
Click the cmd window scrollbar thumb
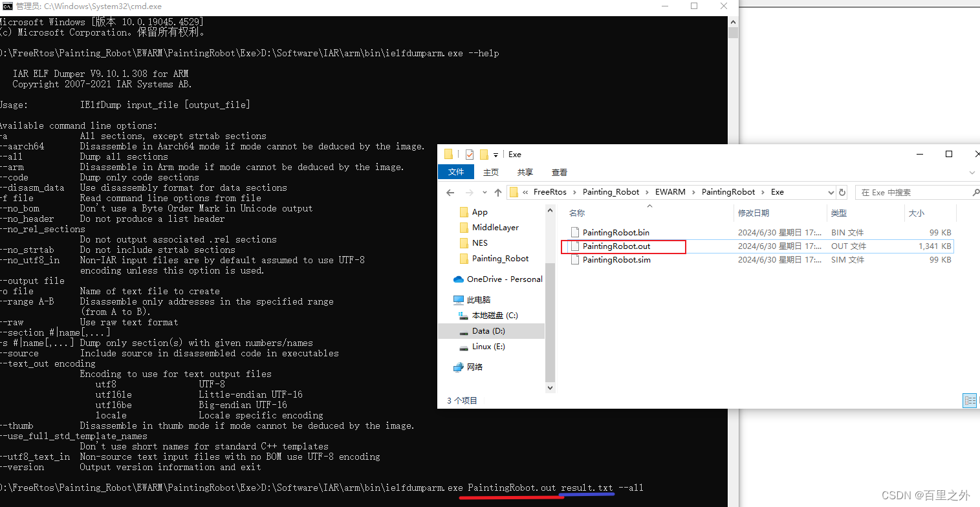click(x=732, y=34)
